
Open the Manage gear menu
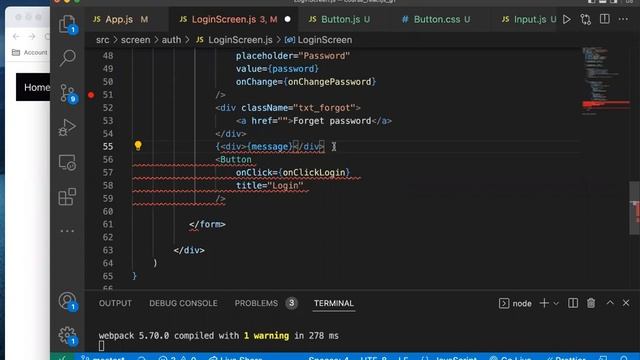click(x=67, y=336)
